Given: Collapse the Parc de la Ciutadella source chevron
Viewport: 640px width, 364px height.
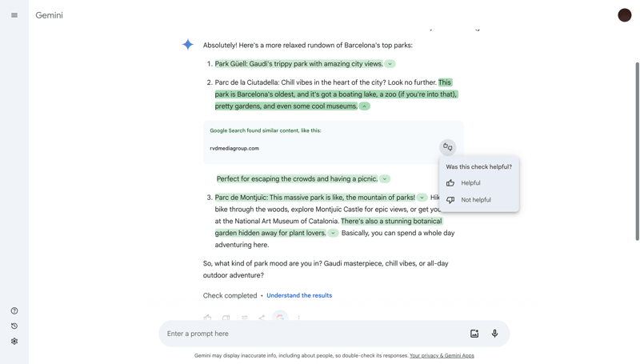Looking at the screenshot, I should tap(365, 106).
